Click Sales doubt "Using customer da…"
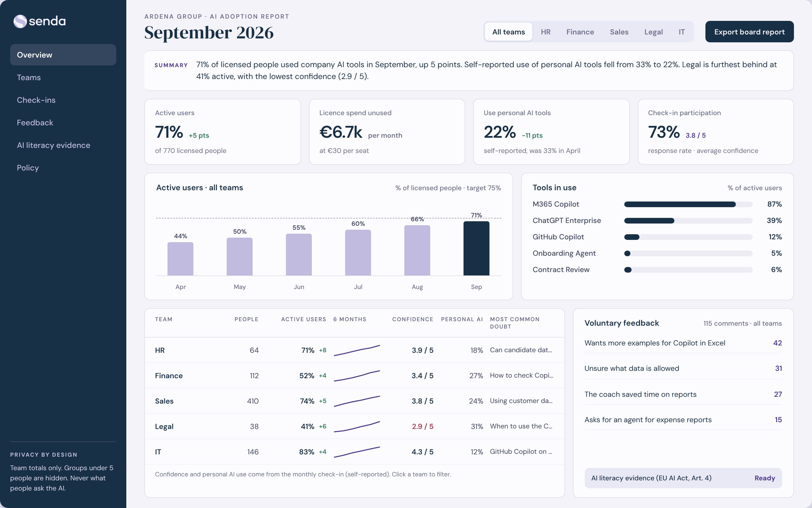Image resolution: width=812 pixels, height=508 pixels. pos(521,401)
